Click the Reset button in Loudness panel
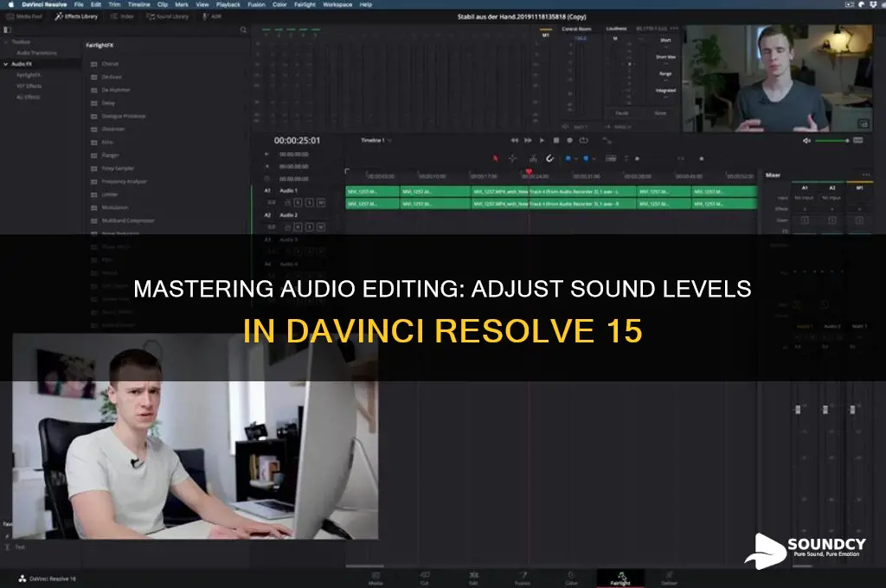Viewport: 886px width, 588px height. 660,113
